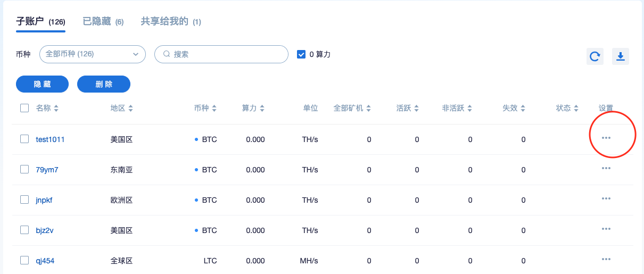The image size is (644, 274).
Task: Open the three-dot menu for 79ym7
Action: (x=606, y=168)
